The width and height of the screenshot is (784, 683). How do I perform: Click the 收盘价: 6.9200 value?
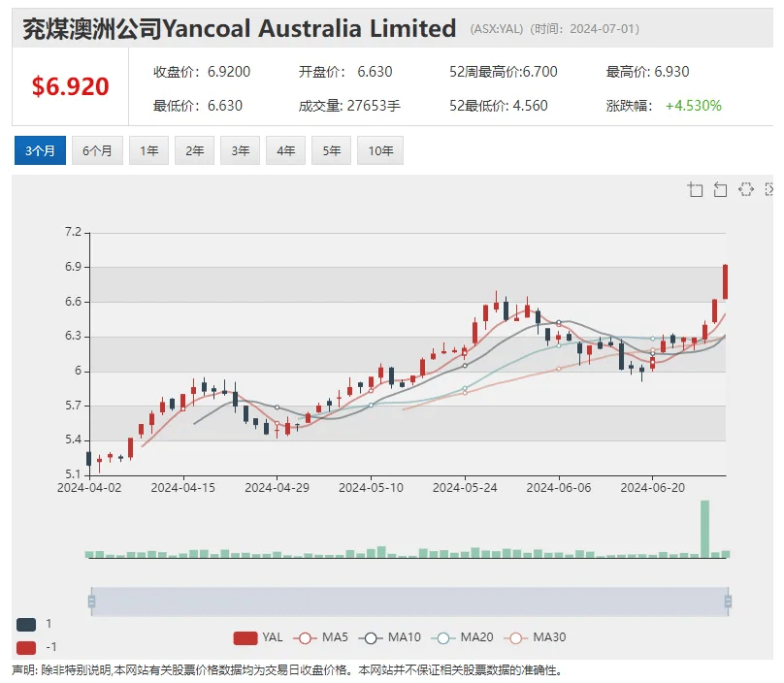click(202, 72)
